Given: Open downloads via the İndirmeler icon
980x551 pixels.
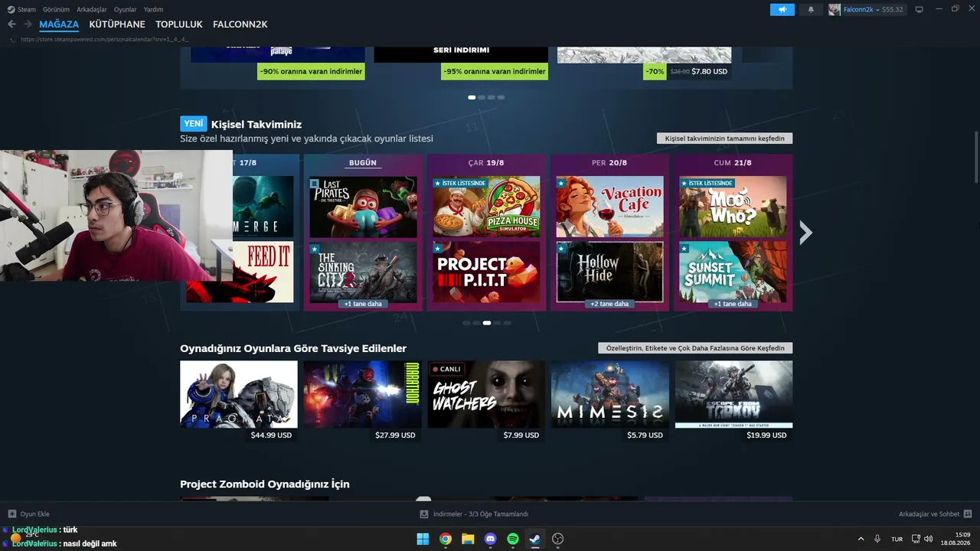Looking at the screenshot, I should (424, 514).
